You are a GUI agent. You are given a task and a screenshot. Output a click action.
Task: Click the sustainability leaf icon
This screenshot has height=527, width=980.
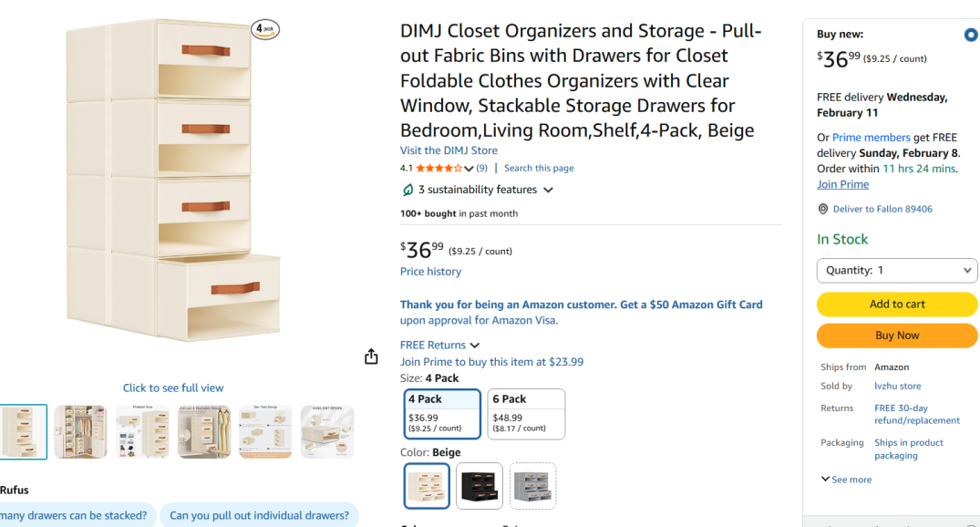pyautogui.click(x=407, y=190)
